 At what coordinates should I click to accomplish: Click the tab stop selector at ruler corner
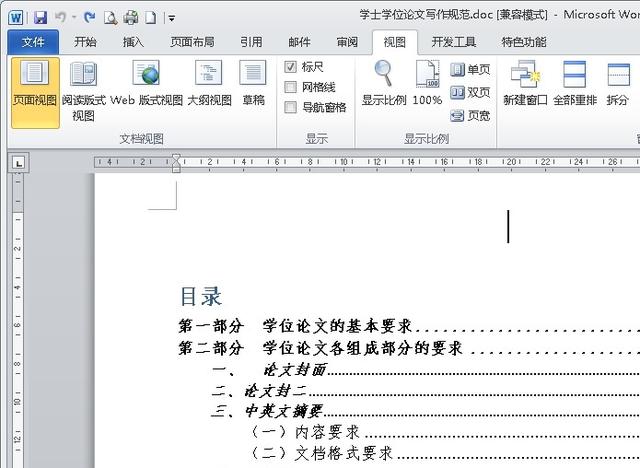click(x=18, y=163)
